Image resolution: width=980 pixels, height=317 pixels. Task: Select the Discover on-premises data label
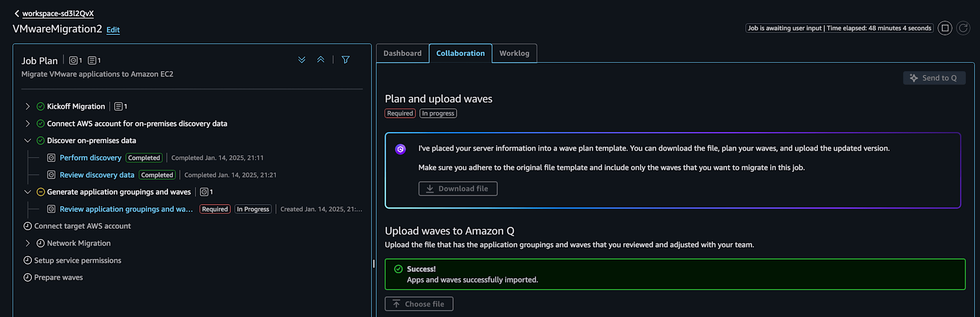(92, 141)
